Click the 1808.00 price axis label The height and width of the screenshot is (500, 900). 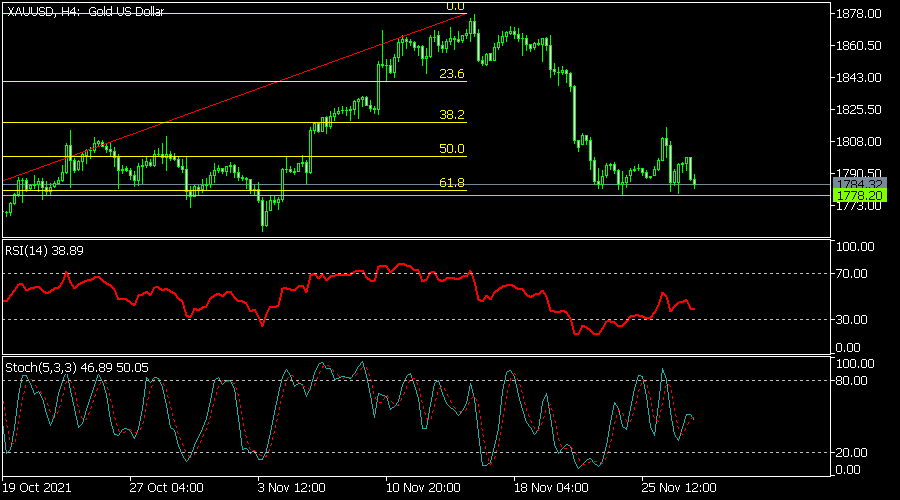coord(859,141)
